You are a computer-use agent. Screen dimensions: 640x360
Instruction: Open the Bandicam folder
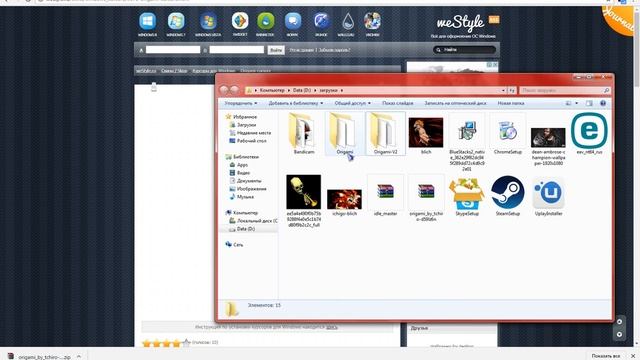(304, 134)
